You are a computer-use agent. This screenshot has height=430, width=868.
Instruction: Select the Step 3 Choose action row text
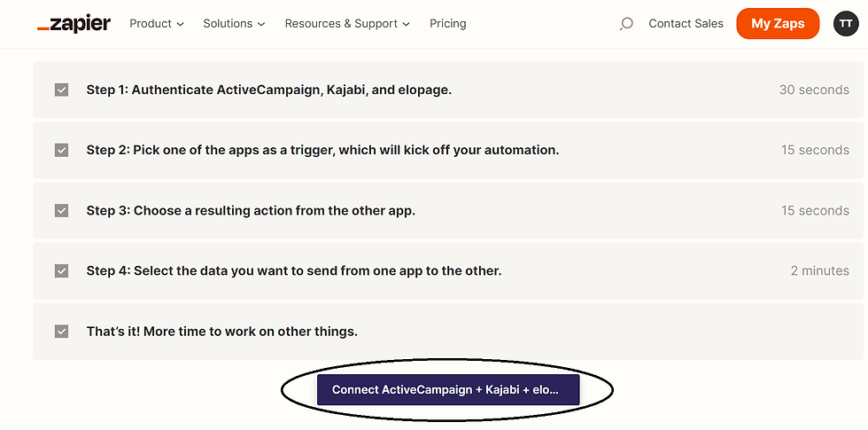(251, 211)
